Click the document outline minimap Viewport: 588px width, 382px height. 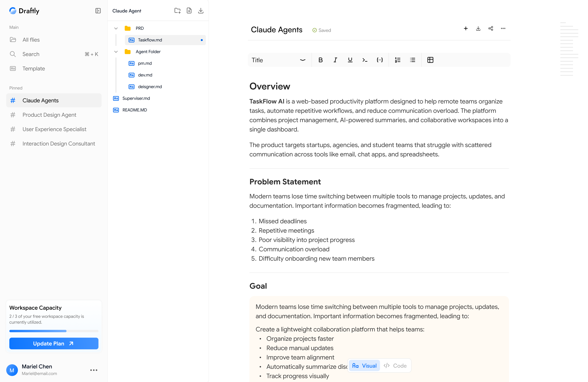[569, 49]
